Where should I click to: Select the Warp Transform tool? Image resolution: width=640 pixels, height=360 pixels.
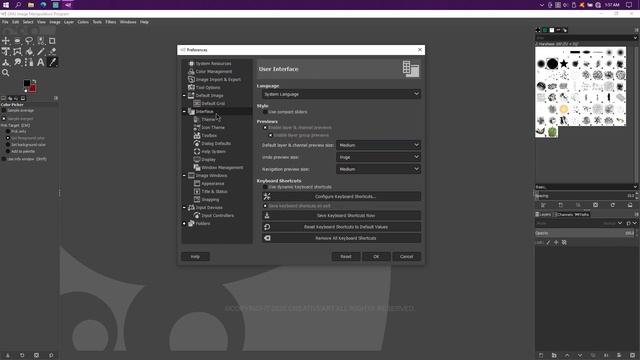coord(17,51)
